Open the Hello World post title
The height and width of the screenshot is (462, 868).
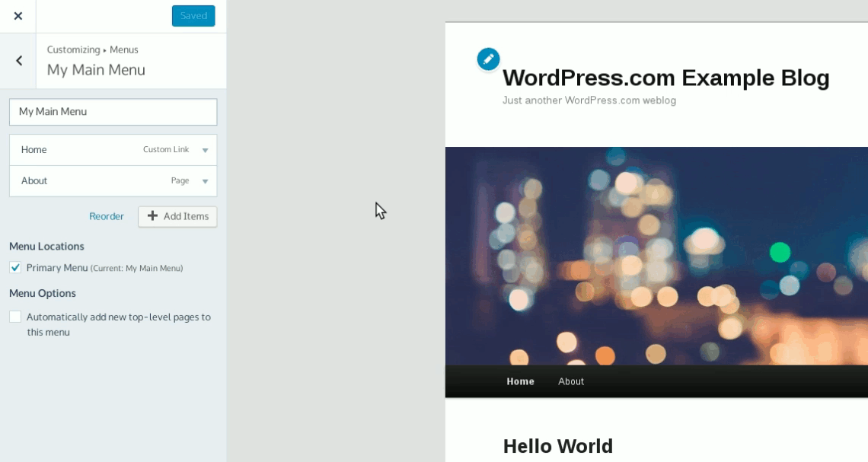pyautogui.click(x=558, y=446)
